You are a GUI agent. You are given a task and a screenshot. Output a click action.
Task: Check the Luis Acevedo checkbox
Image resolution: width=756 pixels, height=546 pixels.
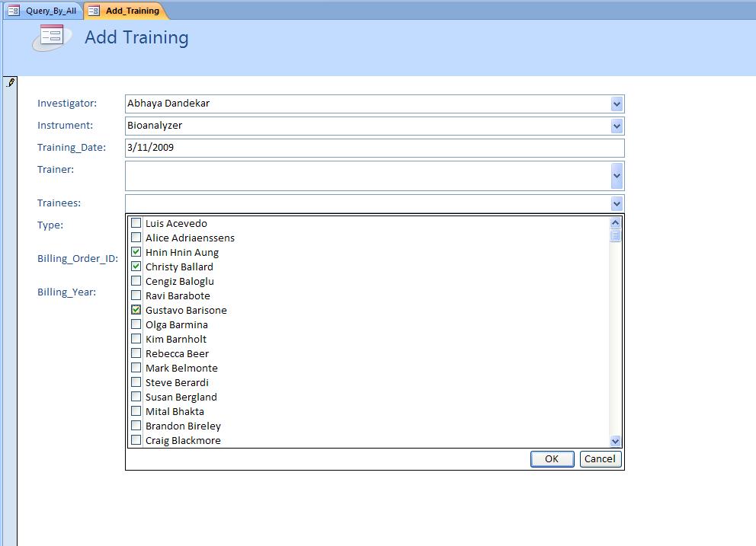pyautogui.click(x=136, y=222)
